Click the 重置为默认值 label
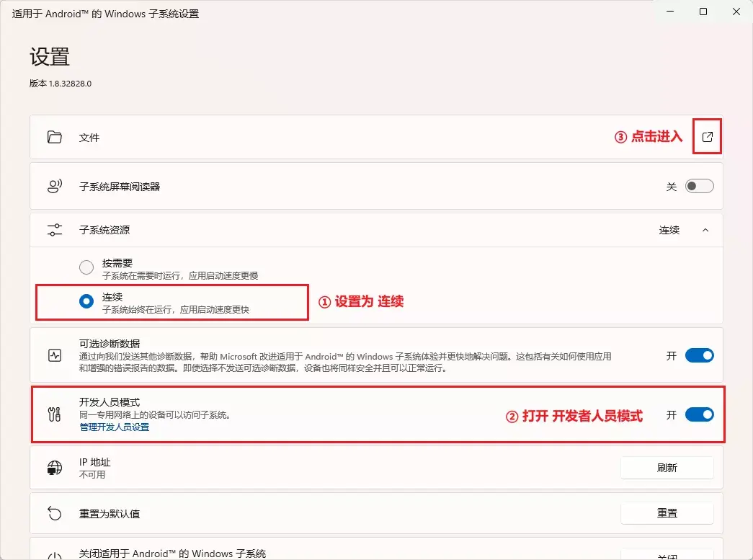This screenshot has width=753, height=560. (110, 514)
